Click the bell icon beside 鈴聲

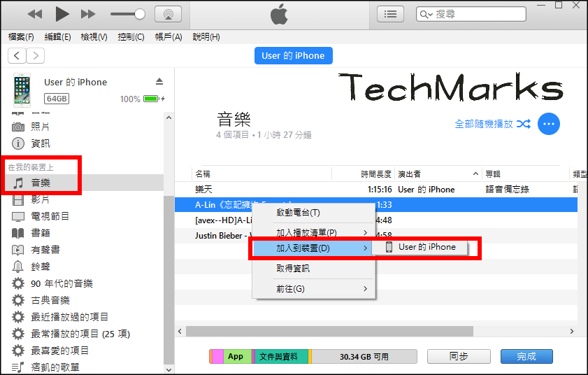[x=18, y=267]
